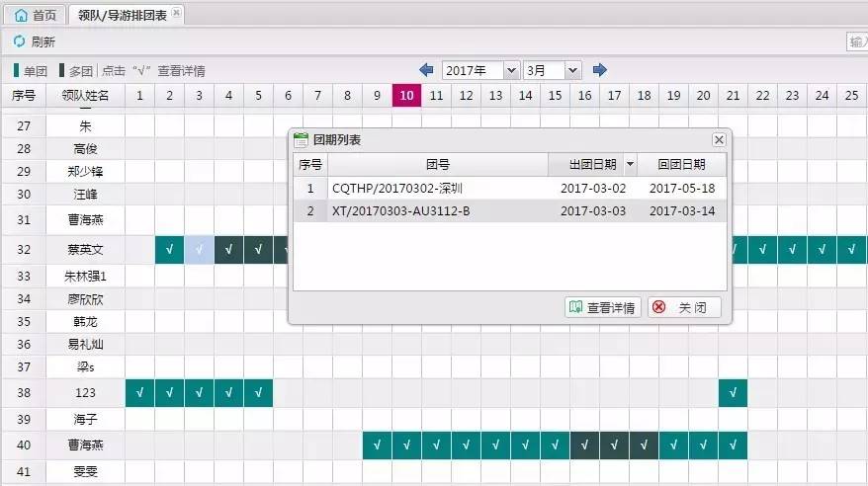Toggle the day 2 checkmark cell for 蔡英文

(170, 250)
